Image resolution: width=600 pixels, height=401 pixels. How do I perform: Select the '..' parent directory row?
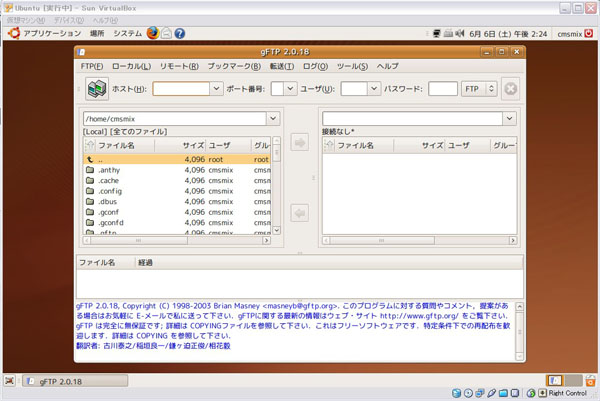177,159
